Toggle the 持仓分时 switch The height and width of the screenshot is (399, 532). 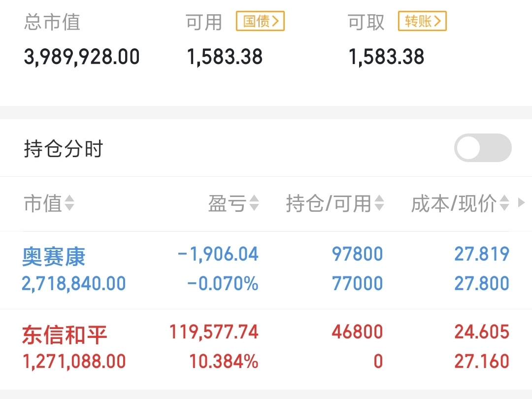click(483, 148)
